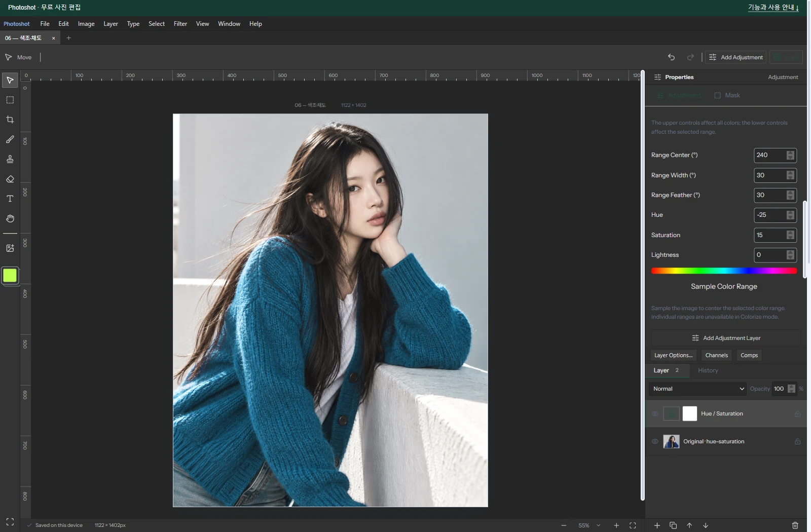Click the Redo arrow icon
This screenshot has height=532, width=811.
click(x=690, y=57)
